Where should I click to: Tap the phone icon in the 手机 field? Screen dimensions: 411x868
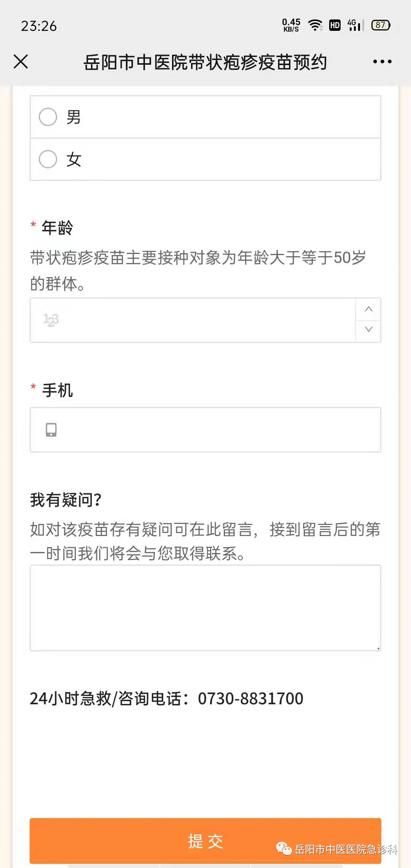pyautogui.click(x=51, y=429)
